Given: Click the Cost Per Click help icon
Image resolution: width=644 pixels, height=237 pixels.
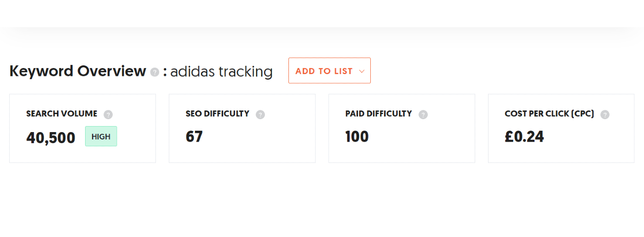Looking at the screenshot, I should (x=605, y=115).
